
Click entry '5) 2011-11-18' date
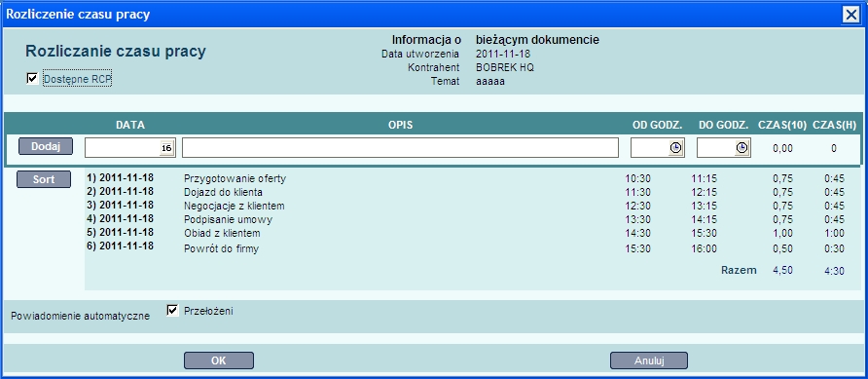[x=120, y=232]
